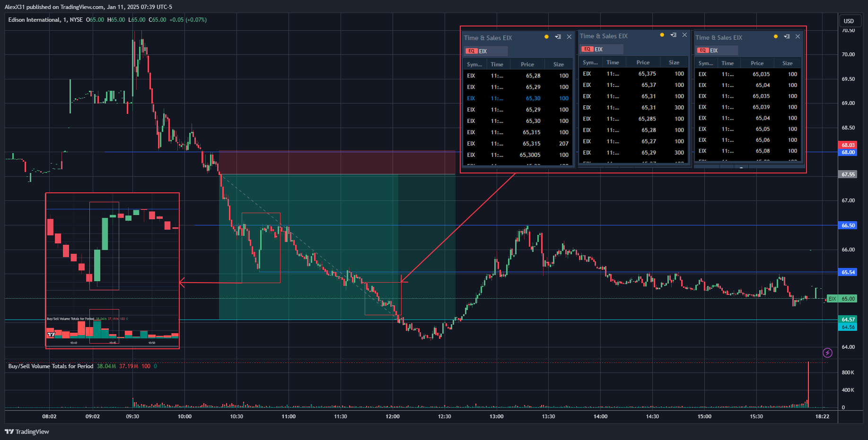Click yellow status dot in Time & Sales panel listing 65,28 first
This screenshot has width=868, height=440.
point(546,37)
